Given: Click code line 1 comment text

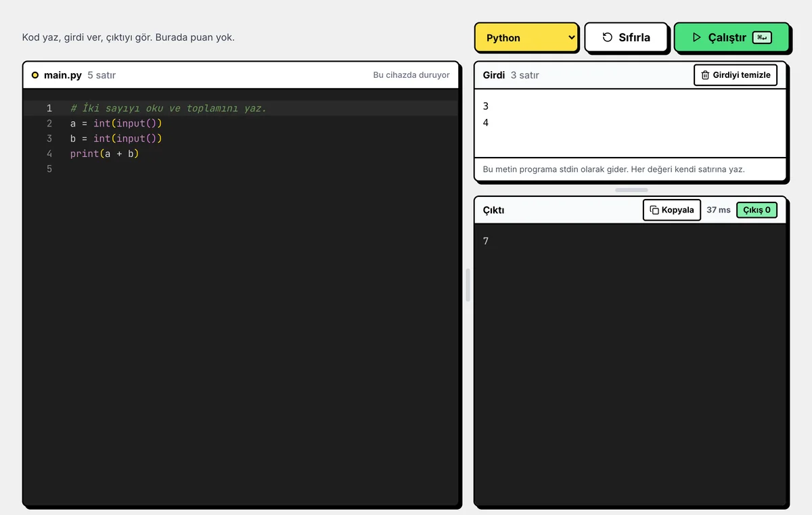Looking at the screenshot, I should (168, 108).
